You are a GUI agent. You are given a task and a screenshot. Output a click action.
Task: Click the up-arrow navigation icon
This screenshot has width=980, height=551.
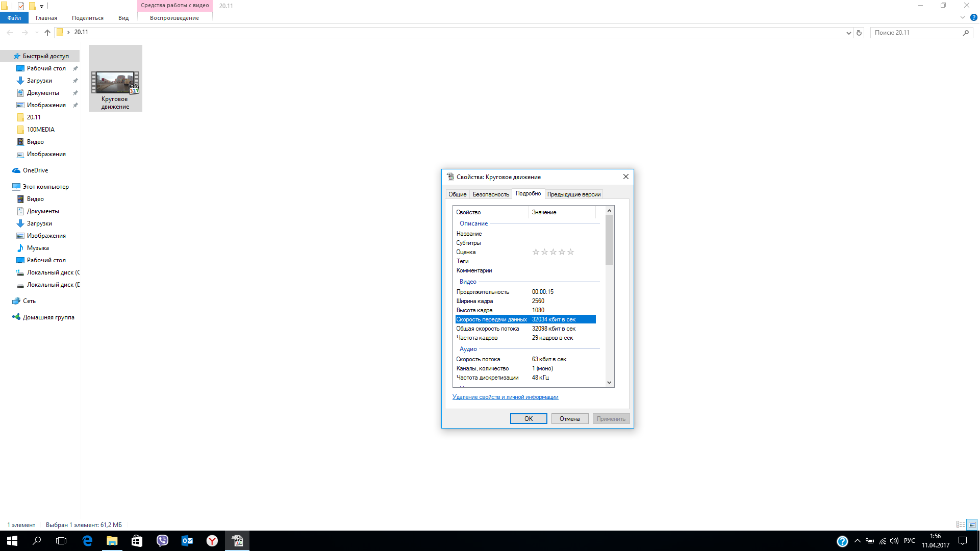tap(47, 33)
